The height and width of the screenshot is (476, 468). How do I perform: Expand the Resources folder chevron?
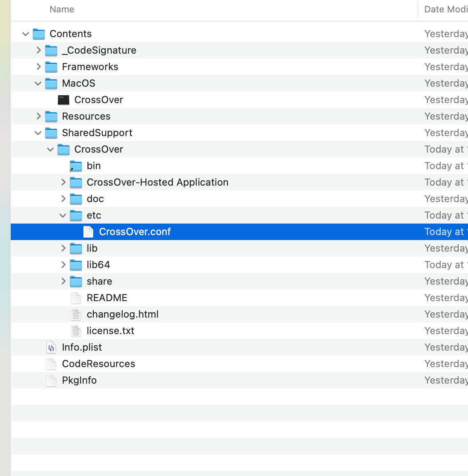click(x=38, y=116)
